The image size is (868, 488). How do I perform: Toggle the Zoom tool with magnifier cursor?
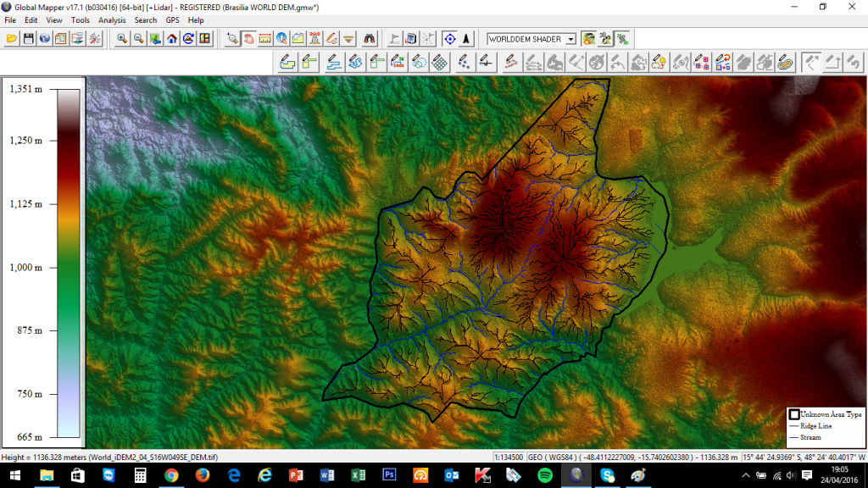tap(232, 38)
